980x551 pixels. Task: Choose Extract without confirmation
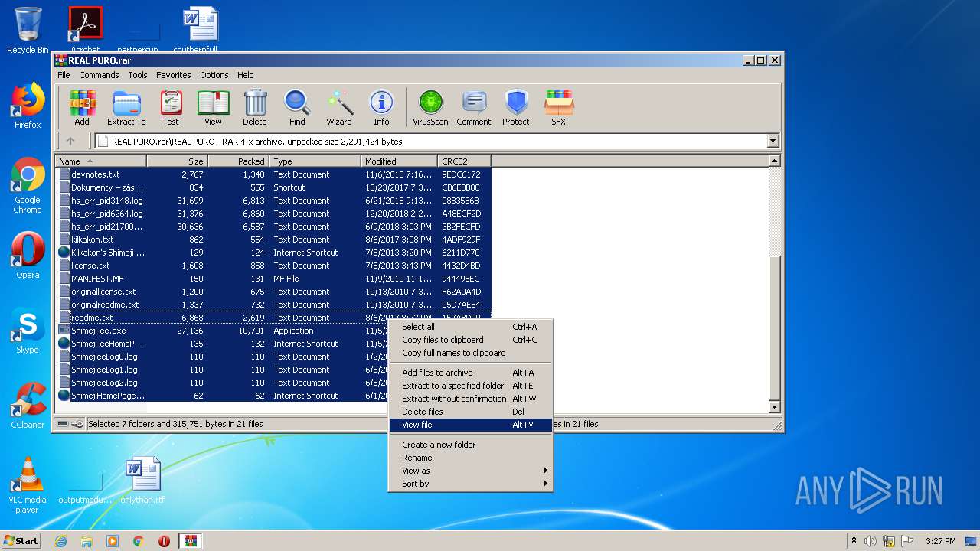470,399
